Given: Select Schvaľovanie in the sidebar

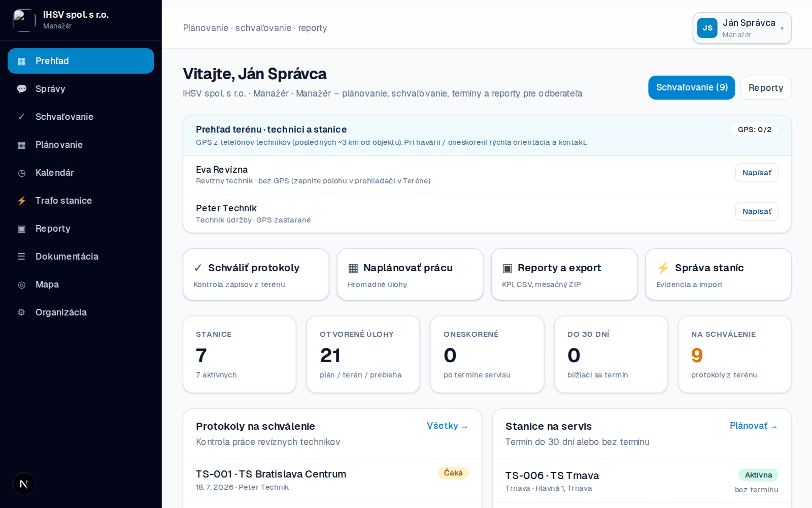Looking at the screenshot, I should pyautogui.click(x=81, y=117).
